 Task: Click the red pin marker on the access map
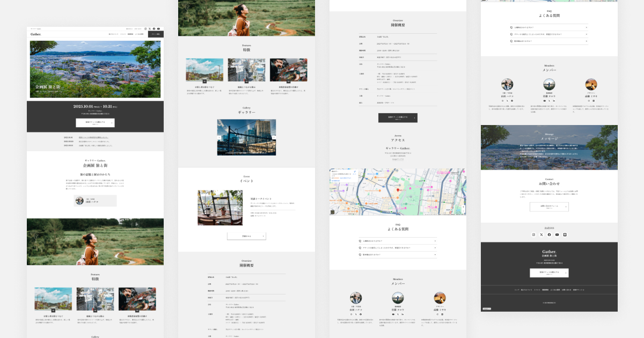398,190
